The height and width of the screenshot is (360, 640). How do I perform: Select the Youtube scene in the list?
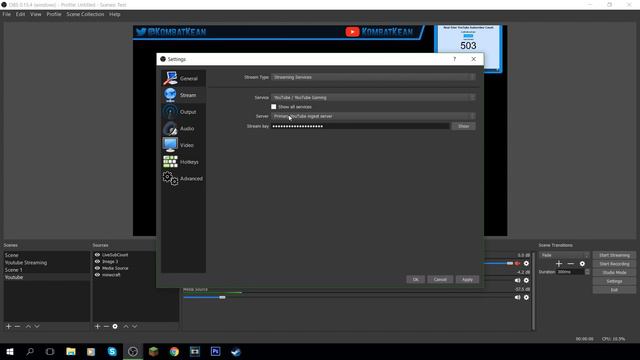[47, 277]
